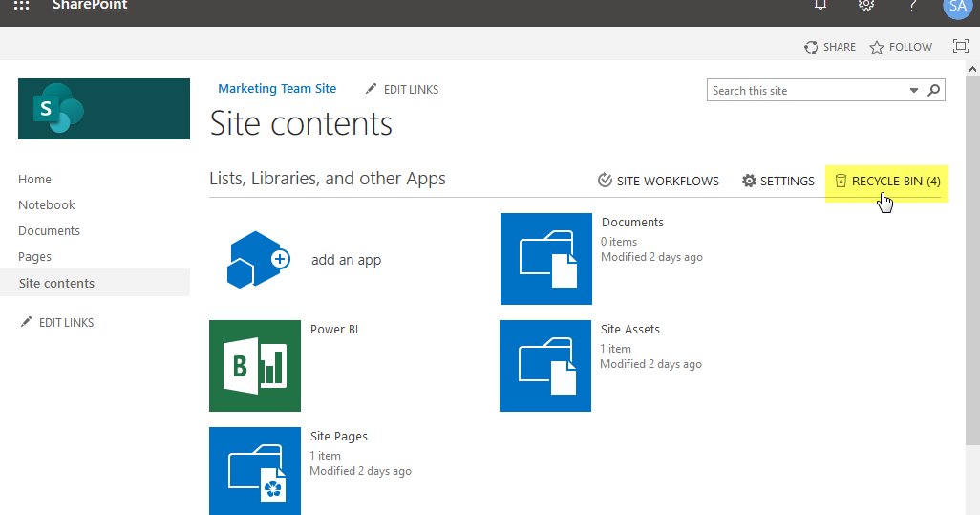Open the settings gear in the top bar
980x515 pixels.
pyautogui.click(x=866, y=5)
